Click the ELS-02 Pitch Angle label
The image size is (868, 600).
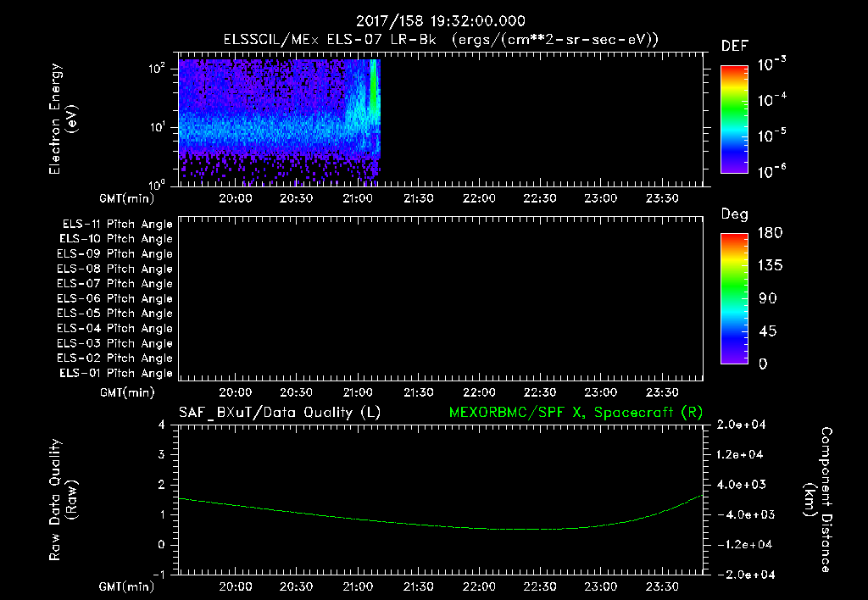[114, 358]
